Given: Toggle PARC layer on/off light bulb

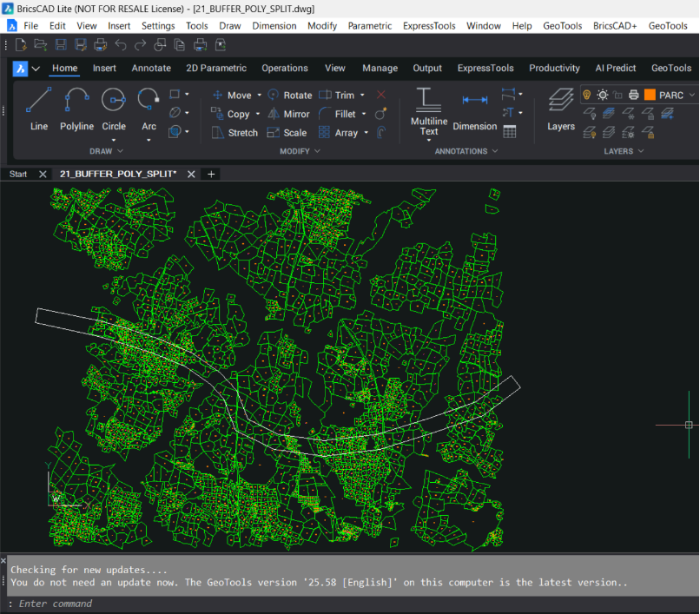Looking at the screenshot, I should (x=587, y=95).
